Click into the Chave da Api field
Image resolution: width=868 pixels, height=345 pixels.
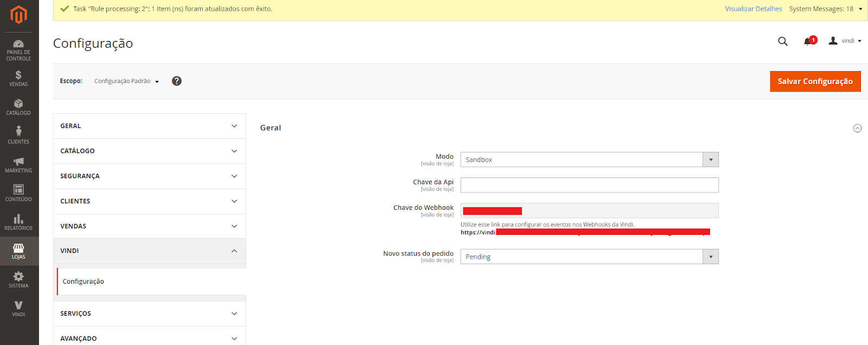(589, 185)
